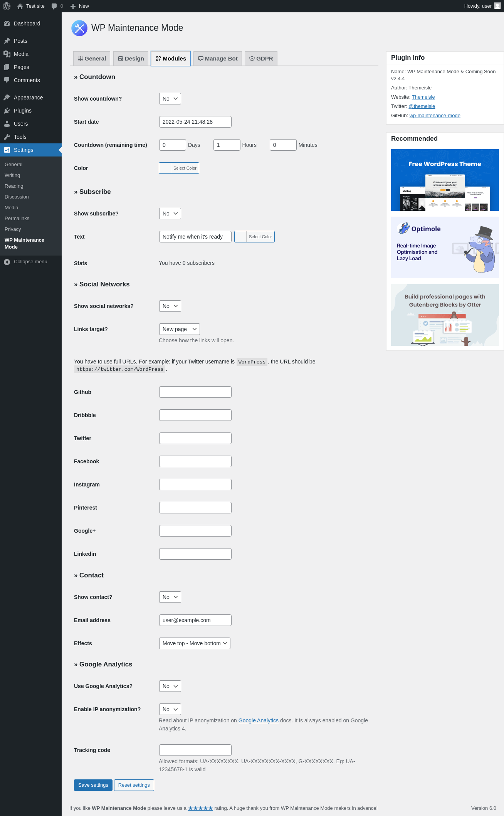Open Show social networks dropdown
This screenshot has width=504, height=816.
tap(170, 306)
